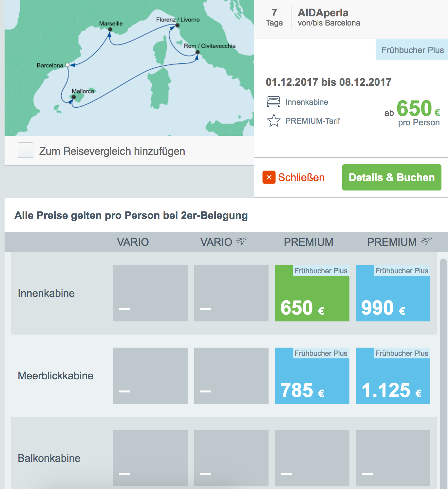Click the Barcelona port marker on map

point(67,65)
